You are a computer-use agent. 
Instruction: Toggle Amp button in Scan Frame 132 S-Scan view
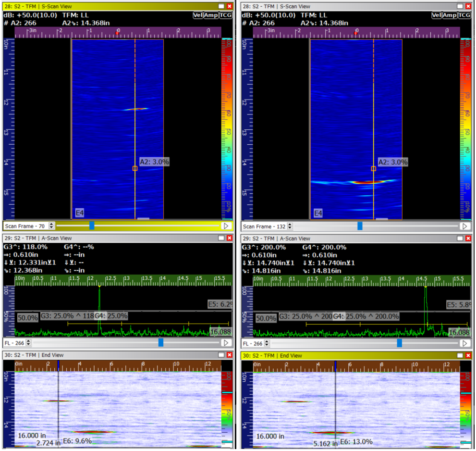[x=449, y=15]
